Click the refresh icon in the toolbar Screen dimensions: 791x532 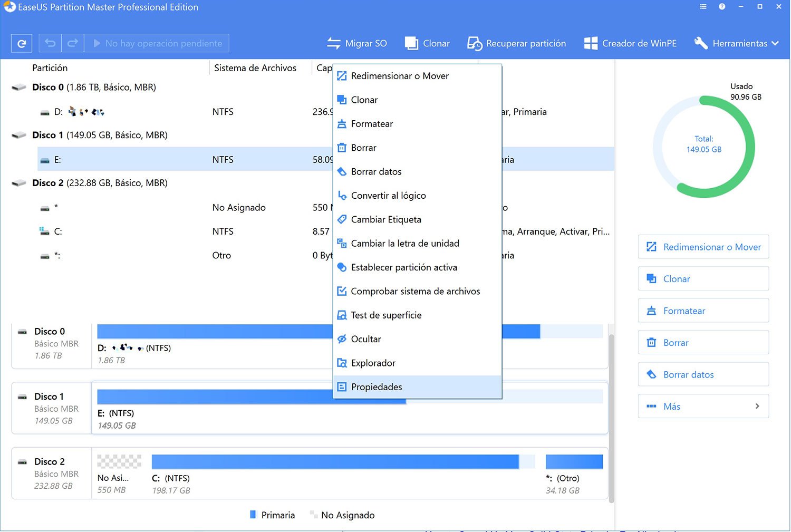[22, 44]
